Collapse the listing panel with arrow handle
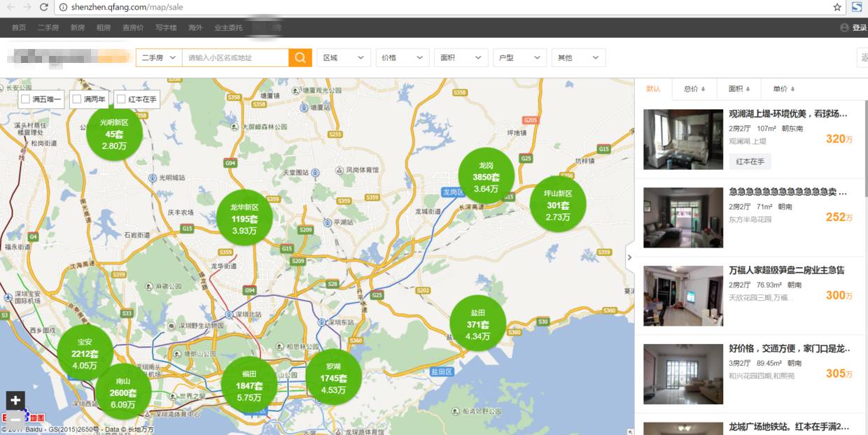This screenshot has height=435, width=868. click(x=629, y=257)
